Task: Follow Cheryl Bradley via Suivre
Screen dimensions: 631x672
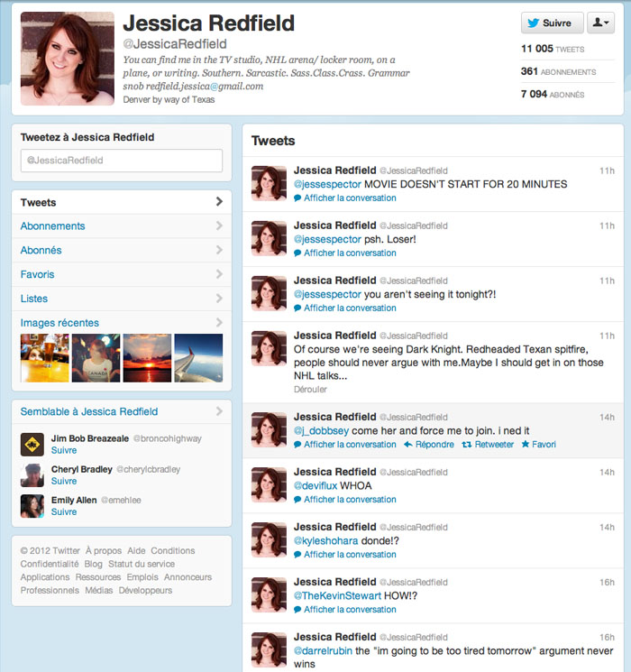Action: [64, 482]
